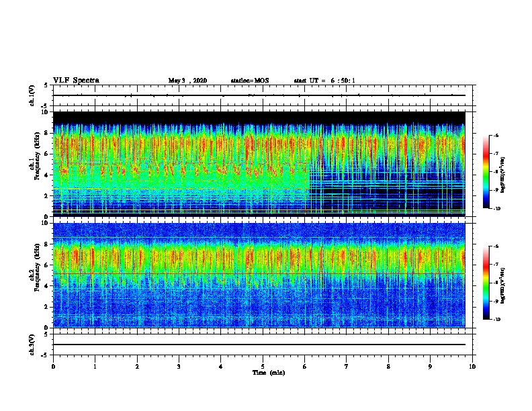
Task: Click the time axis tick label "9"
Action: point(430,367)
